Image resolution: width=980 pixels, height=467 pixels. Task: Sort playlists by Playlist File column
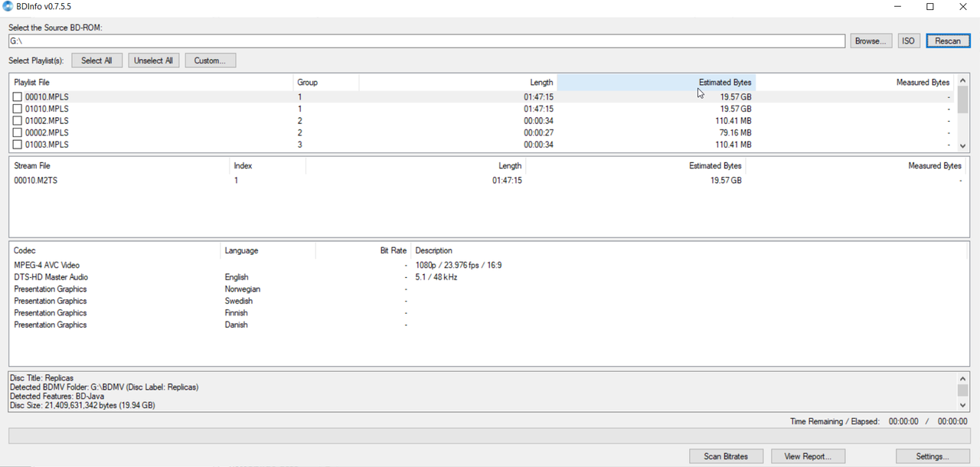[151, 82]
